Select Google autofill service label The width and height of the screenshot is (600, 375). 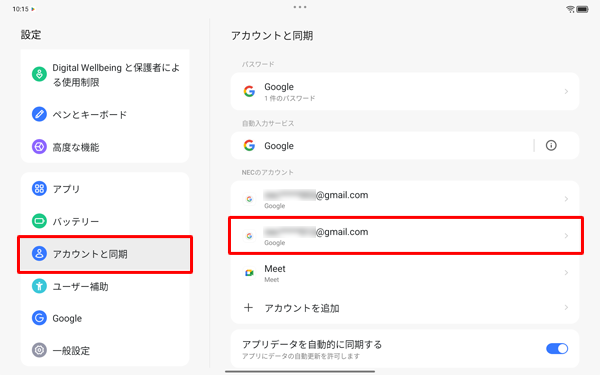pos(279,146)
